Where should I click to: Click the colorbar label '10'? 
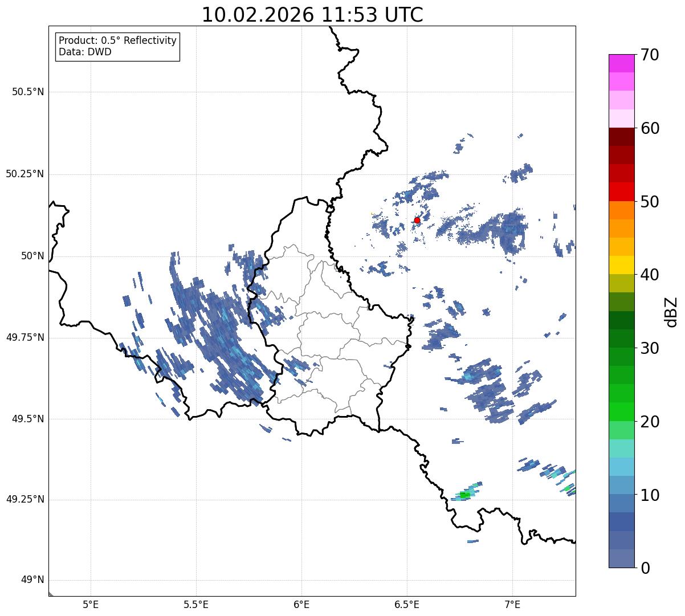650,495
